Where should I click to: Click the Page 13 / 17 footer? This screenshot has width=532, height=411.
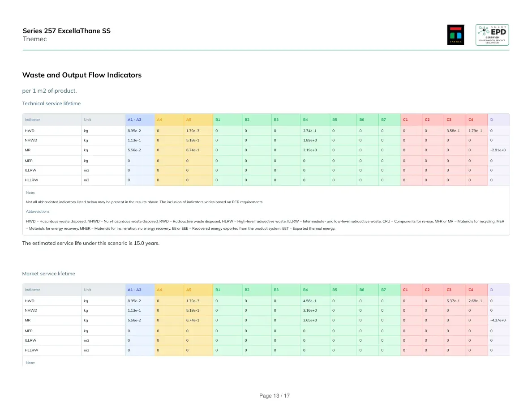[274, 396]
